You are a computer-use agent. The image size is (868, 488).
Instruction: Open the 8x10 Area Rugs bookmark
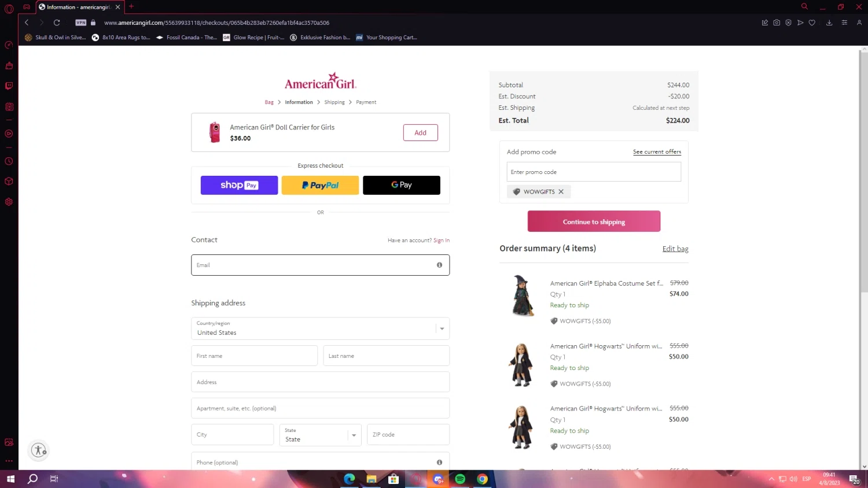click(x=121, y=38)
